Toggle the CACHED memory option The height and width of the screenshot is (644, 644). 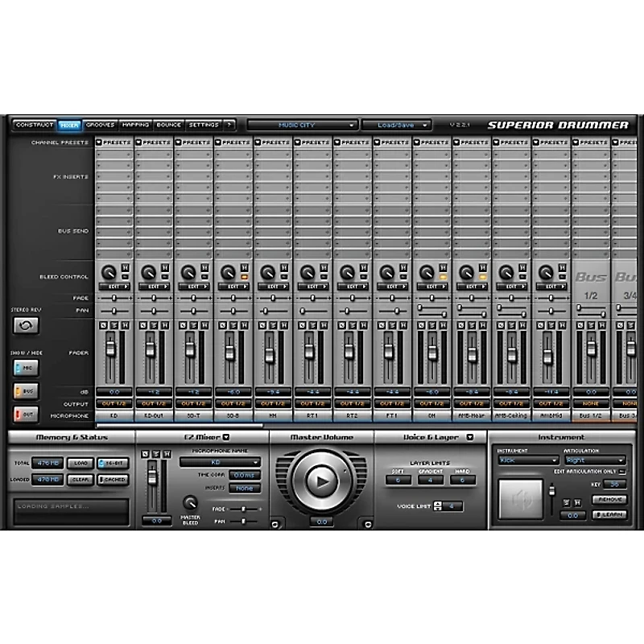tap(114, 479)
